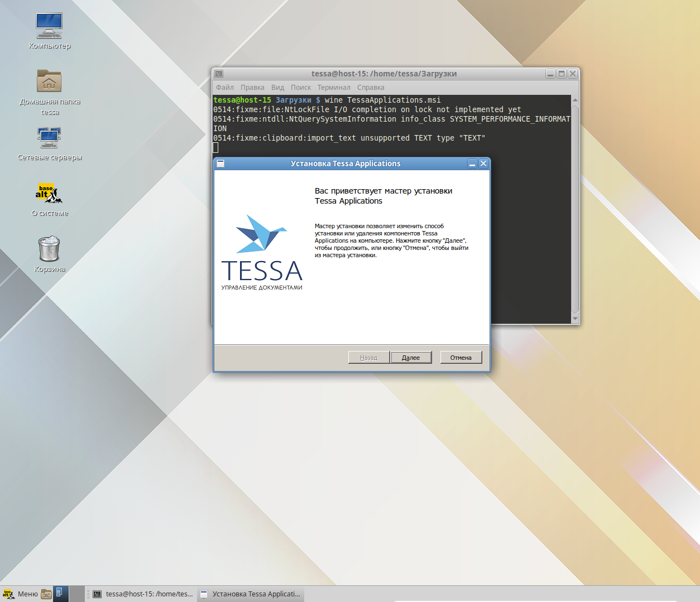
Task: Open the Поиск menu in terminal
Action: tap(301, 88)
